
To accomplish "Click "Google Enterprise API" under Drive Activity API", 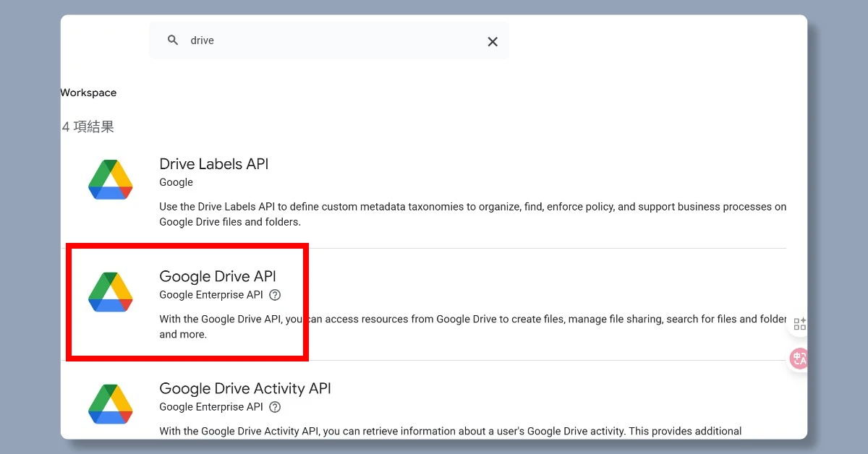I will tap(211, 407).
